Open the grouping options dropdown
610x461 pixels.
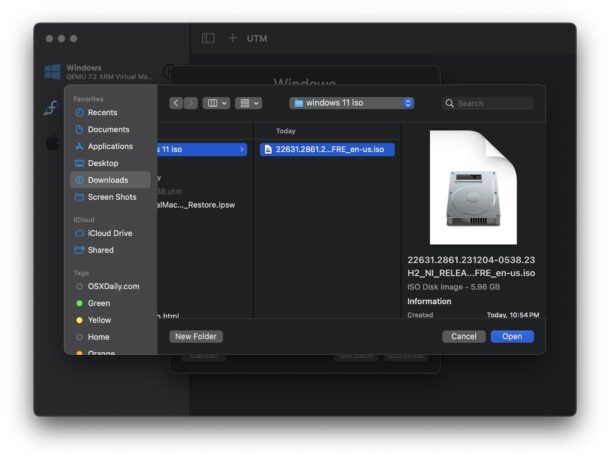point(249,103)
